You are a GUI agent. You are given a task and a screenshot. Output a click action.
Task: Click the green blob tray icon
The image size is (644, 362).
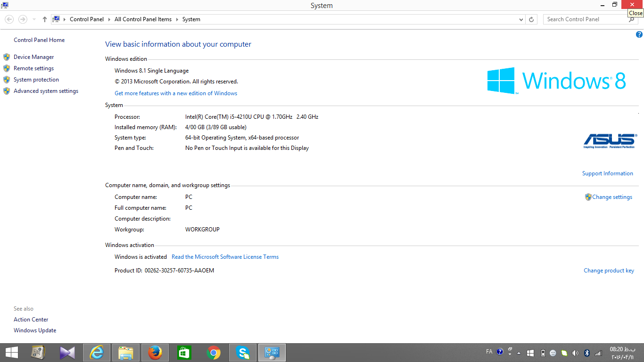[x=564, y=353]
